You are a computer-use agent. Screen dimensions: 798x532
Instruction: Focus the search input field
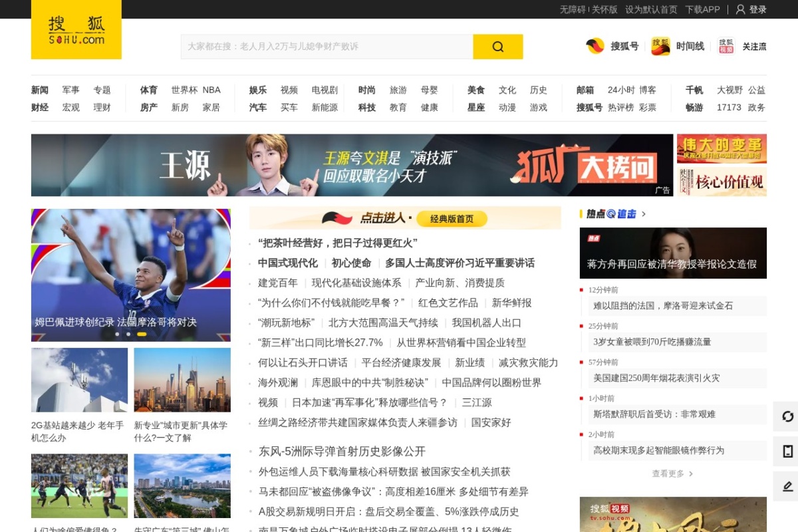(x=327, y=47)
